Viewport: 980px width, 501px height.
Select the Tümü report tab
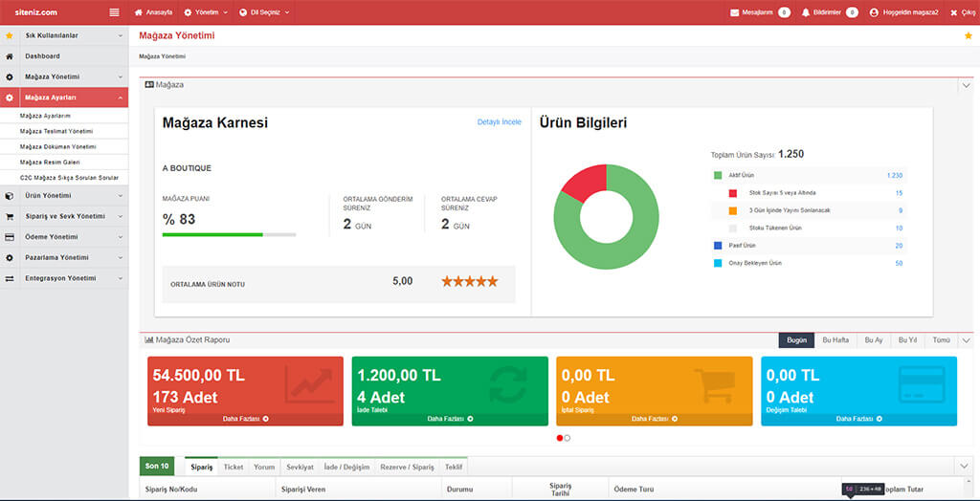click(941, 339)
